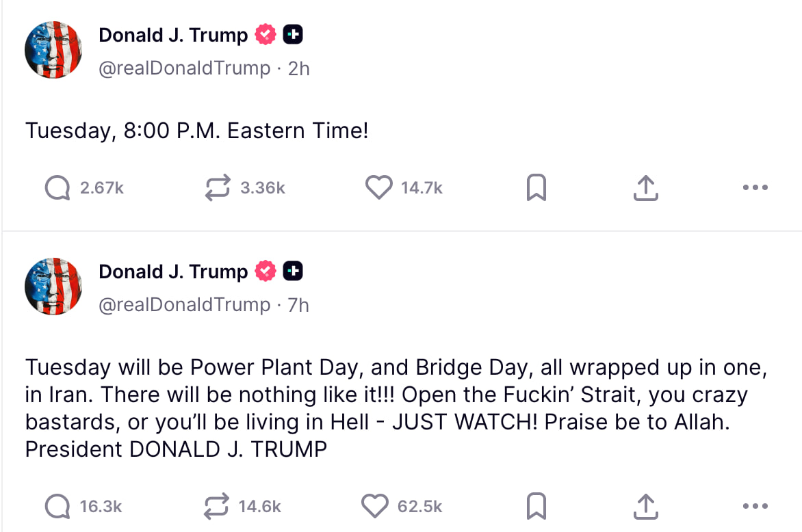Bookmark the Power Plant Day post
Screen dimensions: 802x532
536,506
